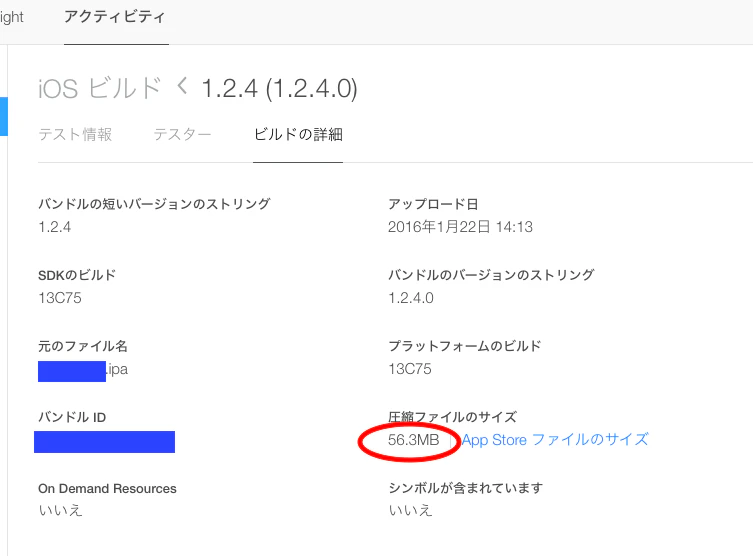Click the bundle version string 1.2.4.0
753x556 pixels.
(411, 298)
